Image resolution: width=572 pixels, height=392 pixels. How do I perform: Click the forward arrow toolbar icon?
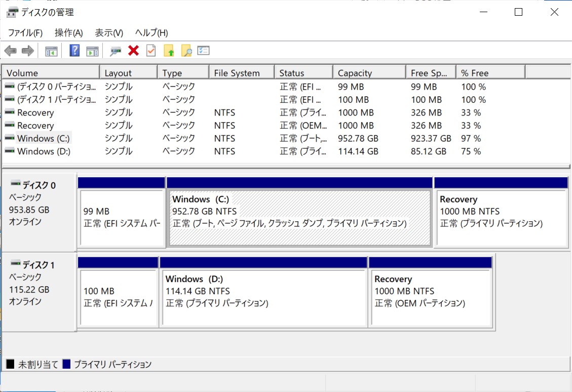(x=28, y=51)
